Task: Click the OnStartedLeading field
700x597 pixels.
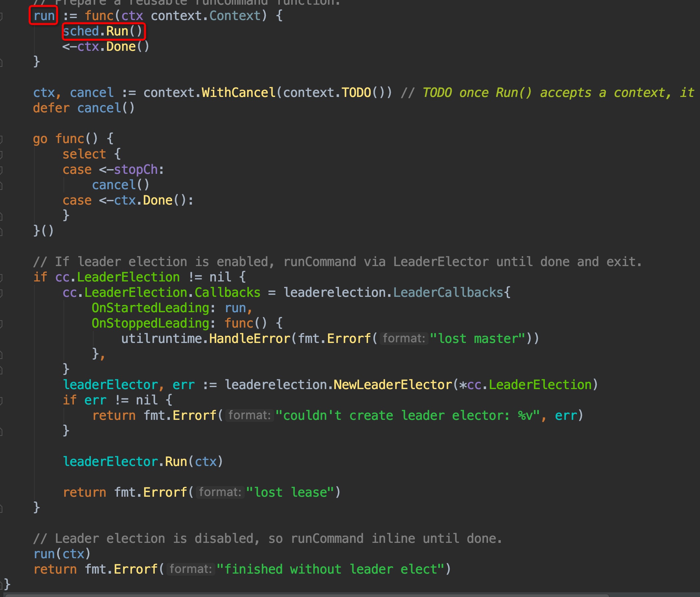Action: (150, 308)
